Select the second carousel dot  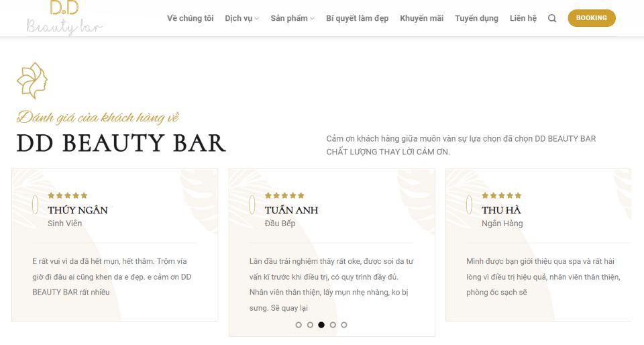coord(310,325)
